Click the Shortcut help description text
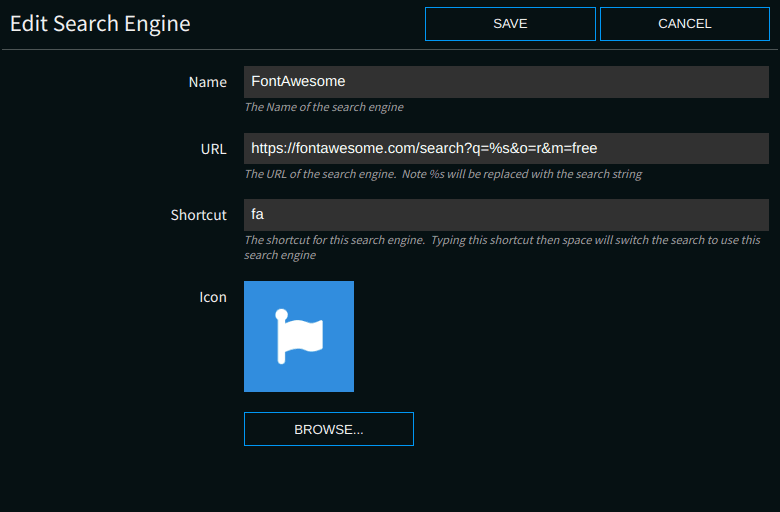Screen dimensions: 780x512 click(x=500, y=240)
